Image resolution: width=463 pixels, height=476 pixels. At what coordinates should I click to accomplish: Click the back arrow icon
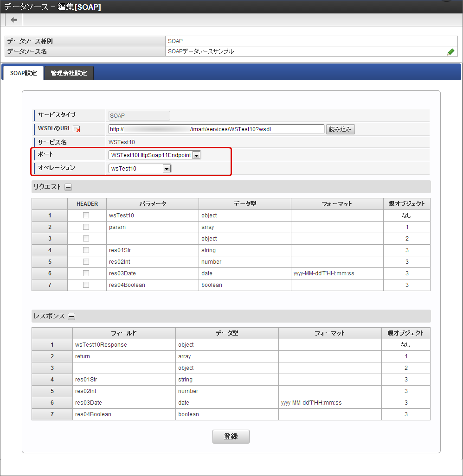coord(14,20)
